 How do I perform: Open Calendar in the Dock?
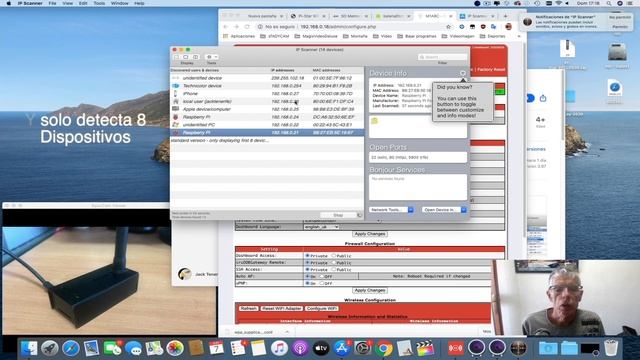pos(216,348)
